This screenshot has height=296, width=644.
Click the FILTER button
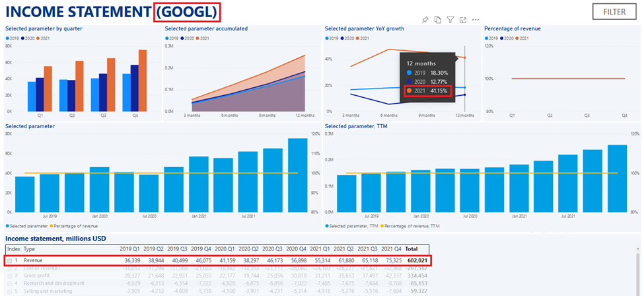tap(613, 11)
